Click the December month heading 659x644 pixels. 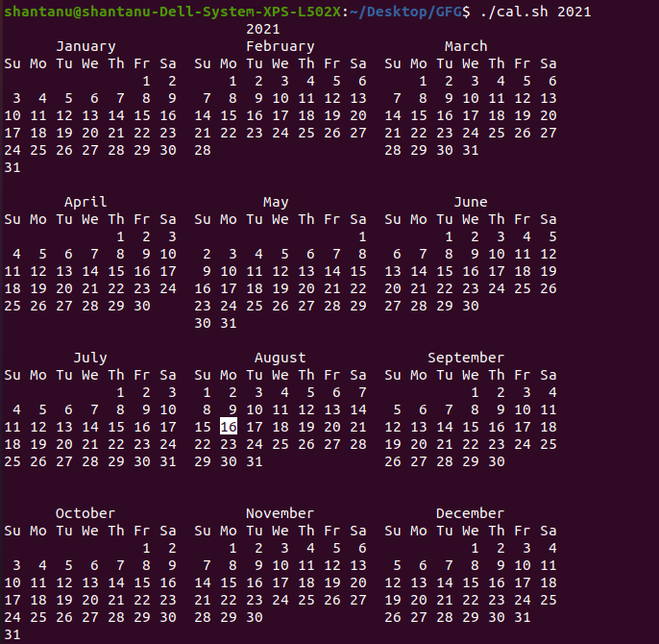pos(470,513)
